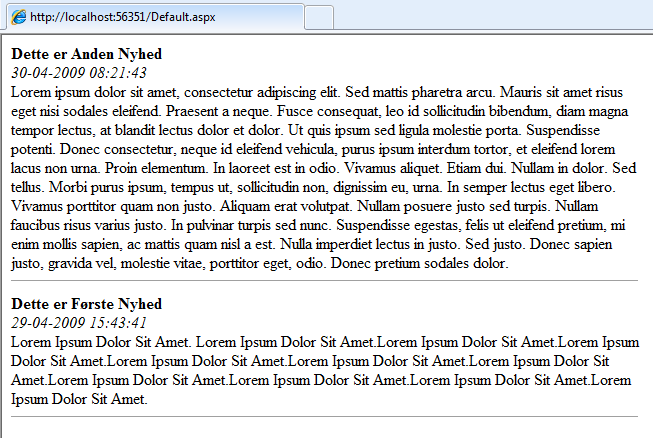Click the Internet Explorer icon in the tab
This screenshot has height=438, width=653.
[19, 17]
